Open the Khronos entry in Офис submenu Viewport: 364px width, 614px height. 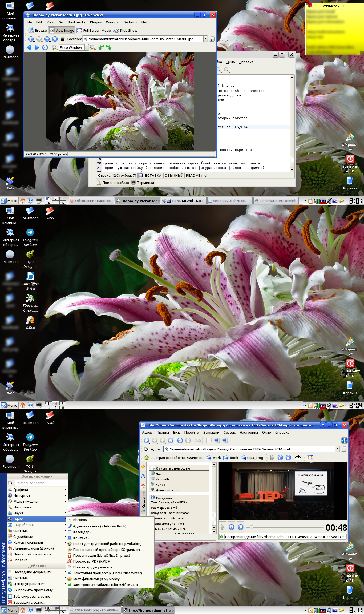pos(111,520)
